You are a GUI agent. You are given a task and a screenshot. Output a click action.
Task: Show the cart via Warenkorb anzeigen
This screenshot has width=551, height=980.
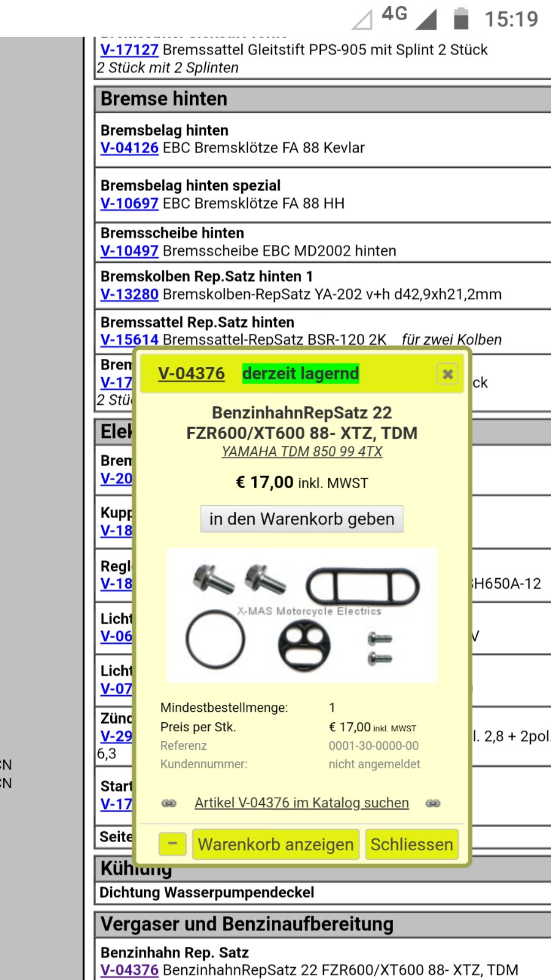[275, 844]
